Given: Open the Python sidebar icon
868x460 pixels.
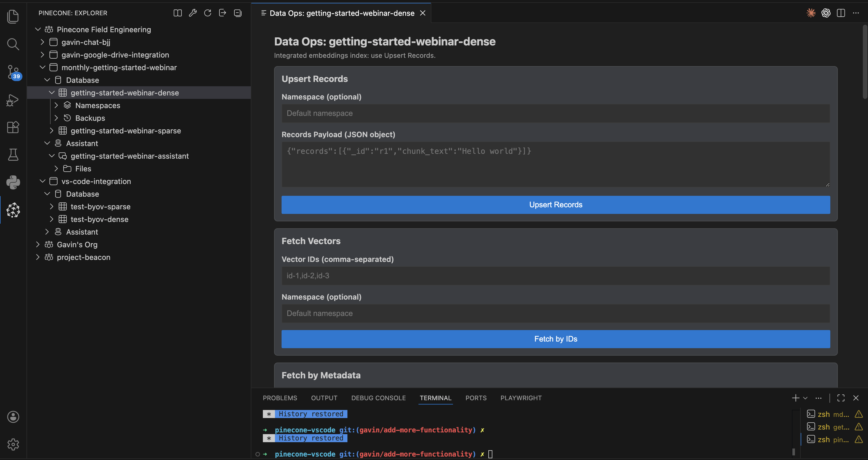Looking at the screenshot, I should [x=13, y=182].
